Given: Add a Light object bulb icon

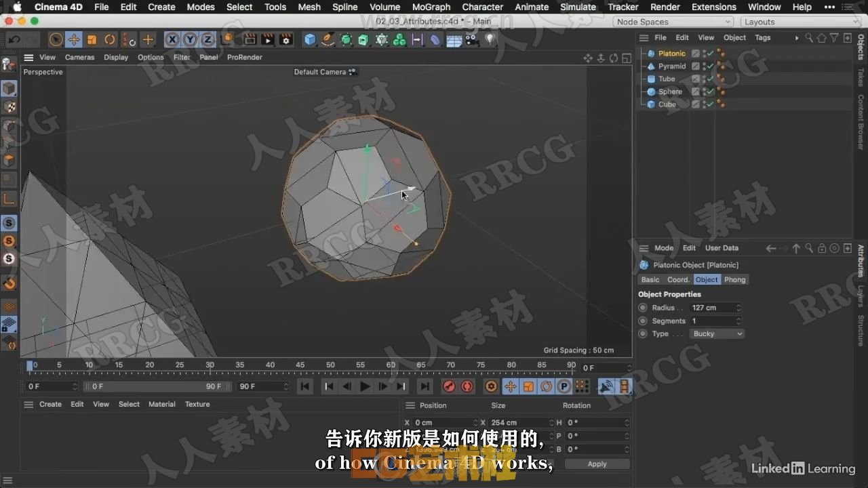Looking at the screenshot, I should 490,39.
